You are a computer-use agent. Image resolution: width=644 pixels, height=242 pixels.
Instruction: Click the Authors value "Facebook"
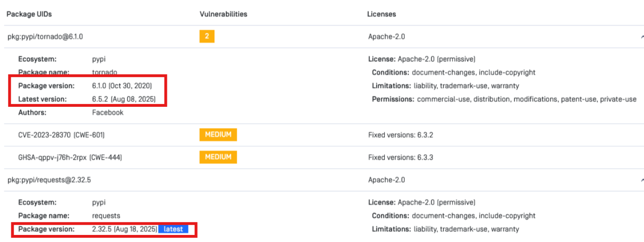coord(107,113)
